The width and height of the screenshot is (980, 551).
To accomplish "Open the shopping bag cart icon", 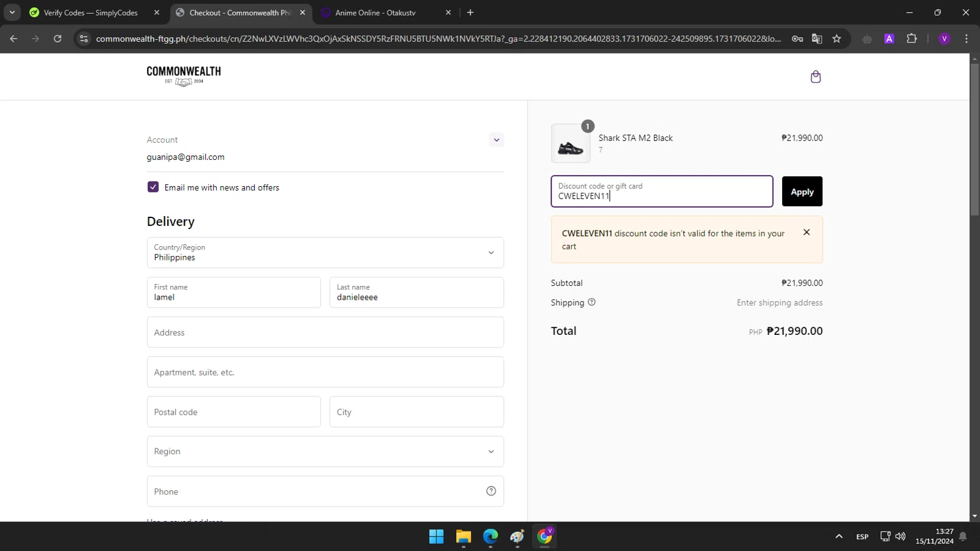I will (815, 77).
